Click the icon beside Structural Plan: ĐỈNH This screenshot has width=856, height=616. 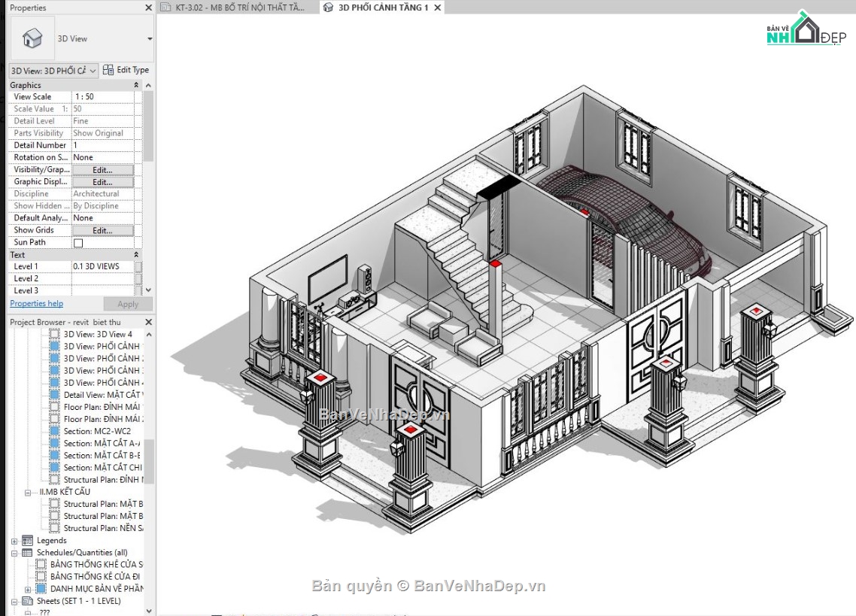point(55,479)
